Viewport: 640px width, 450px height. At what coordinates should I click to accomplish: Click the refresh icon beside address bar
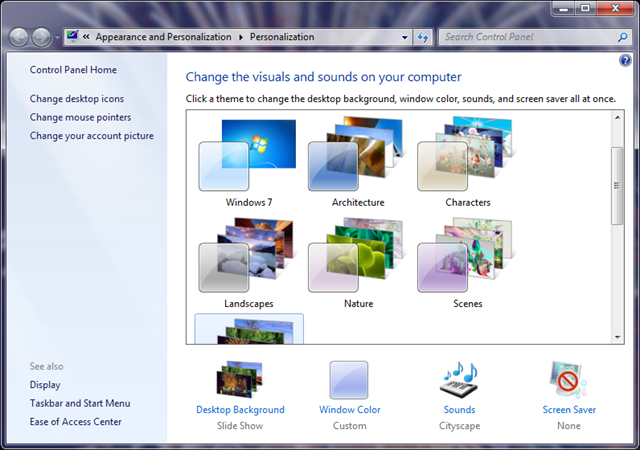422,37
